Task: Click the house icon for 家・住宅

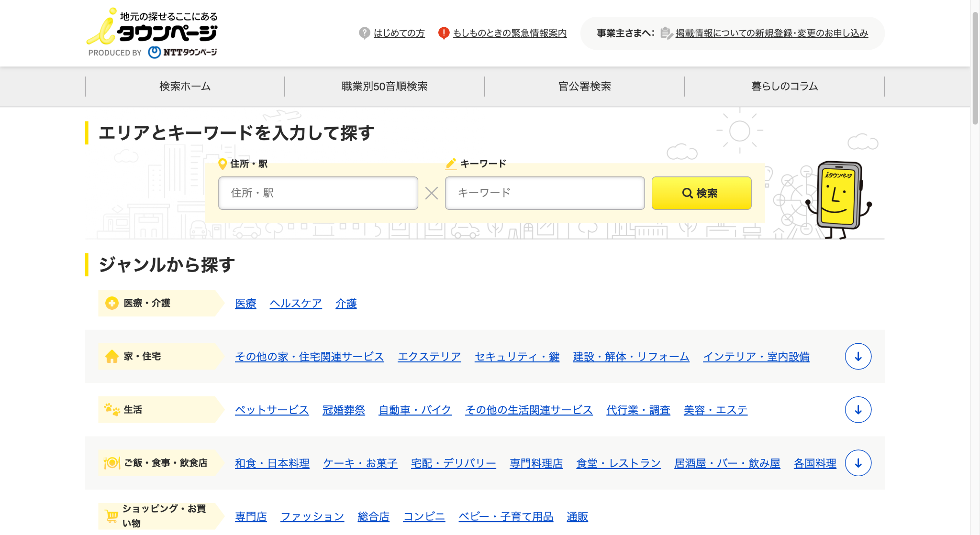Action: tap(111, 357)
